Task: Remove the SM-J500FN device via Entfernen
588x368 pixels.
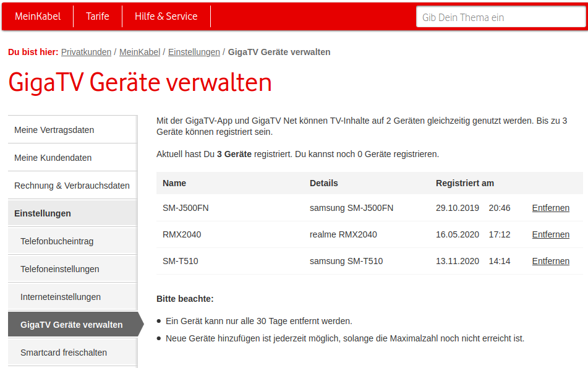Action: [x=550, y=208]
